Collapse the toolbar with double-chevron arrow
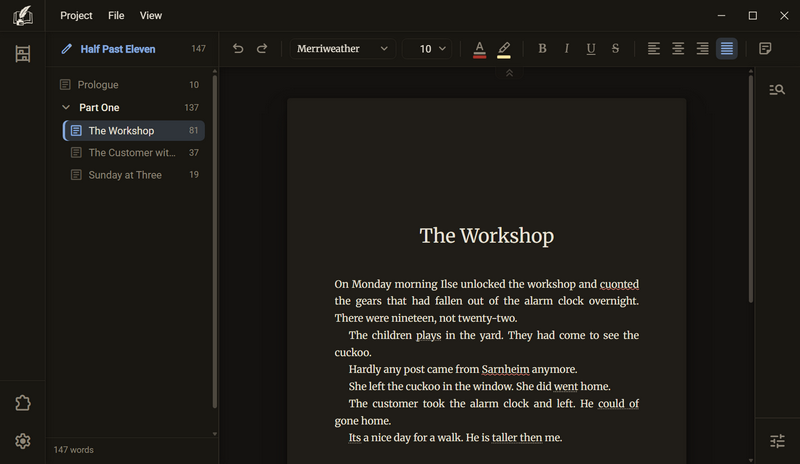Image resolution: width=800 pixels, height=464 pixels. click(x=509, y=74)
